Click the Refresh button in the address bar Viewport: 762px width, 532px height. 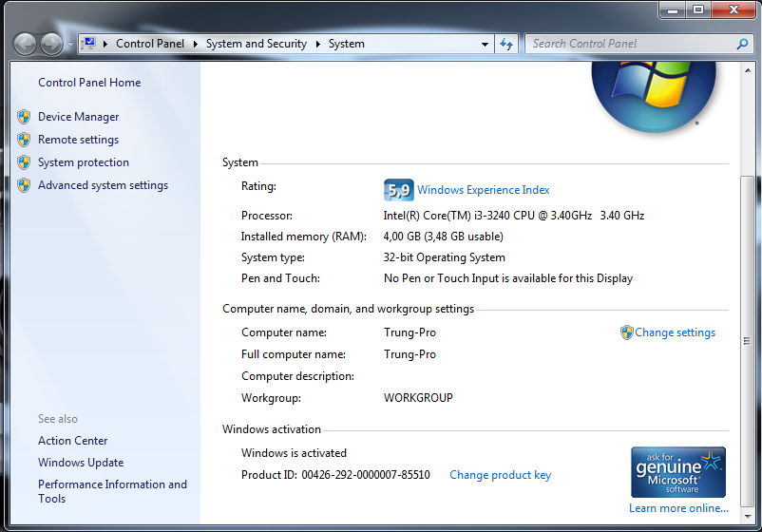click(506, 44)
